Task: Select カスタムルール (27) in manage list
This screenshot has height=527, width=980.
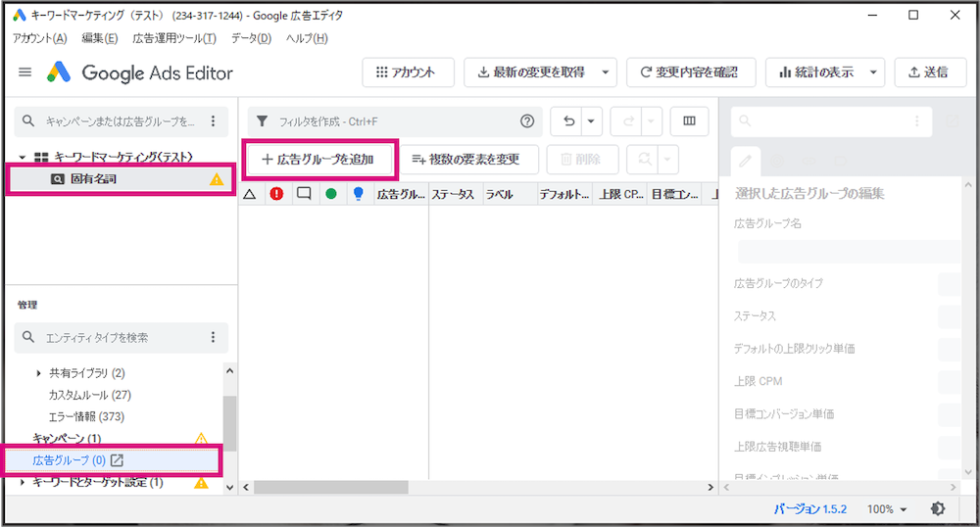Action: [90, 396]
